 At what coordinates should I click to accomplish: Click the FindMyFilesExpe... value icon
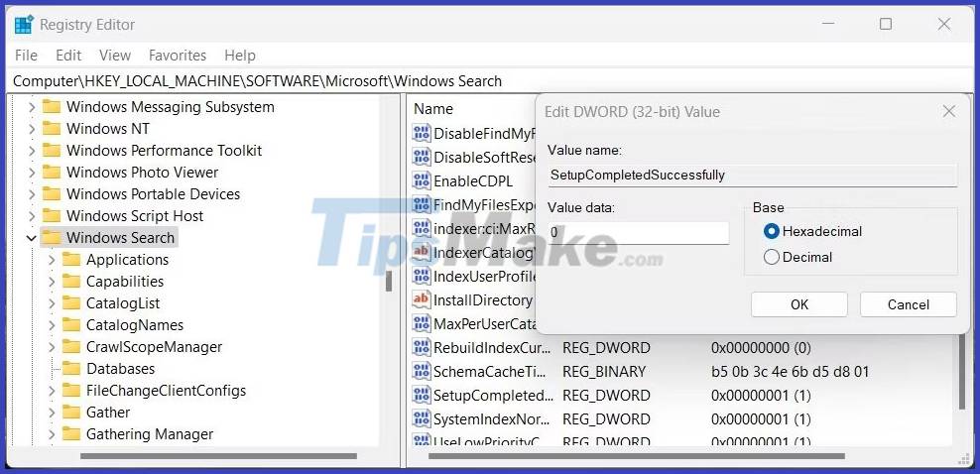click(x=422, y=205)
